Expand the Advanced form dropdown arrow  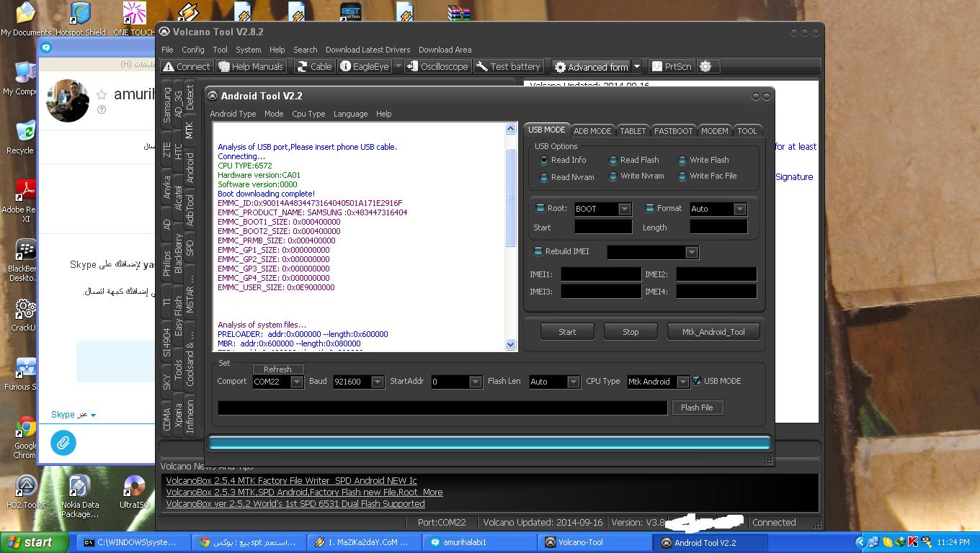pos(637,66)
